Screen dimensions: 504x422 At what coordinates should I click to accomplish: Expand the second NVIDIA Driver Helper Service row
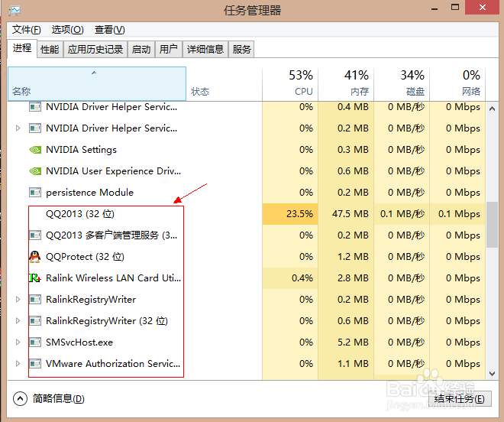pyautogui.click(x=18, y=128)
